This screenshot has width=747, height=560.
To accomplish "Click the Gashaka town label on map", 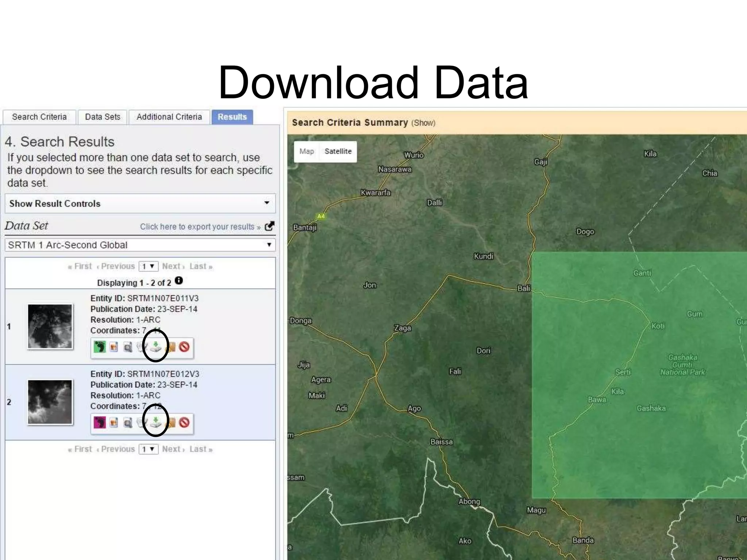I will 651,408.
